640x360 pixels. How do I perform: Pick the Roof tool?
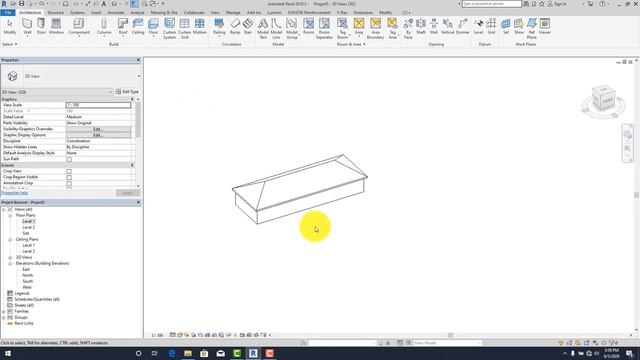pyautogui.click(x=123, y=27)
